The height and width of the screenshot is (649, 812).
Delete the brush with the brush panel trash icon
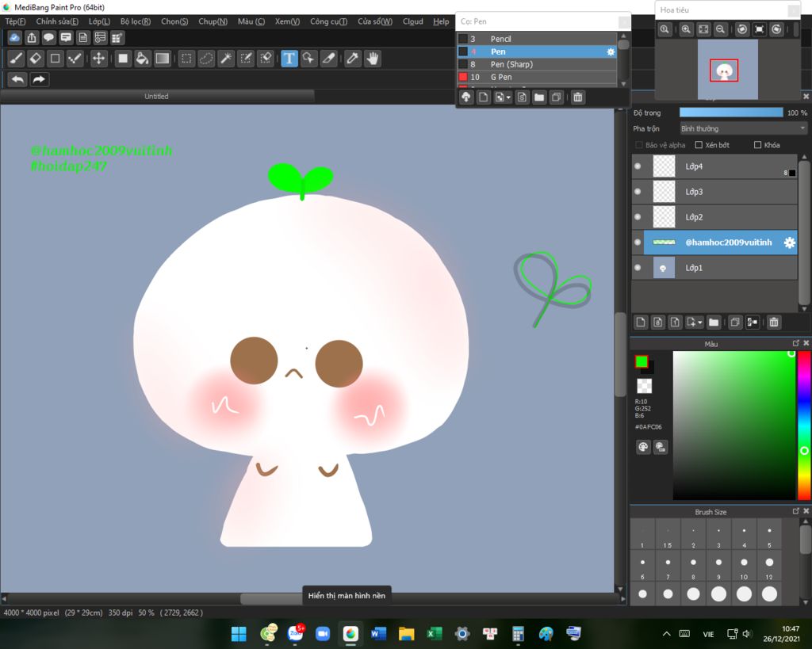[578, 97]
